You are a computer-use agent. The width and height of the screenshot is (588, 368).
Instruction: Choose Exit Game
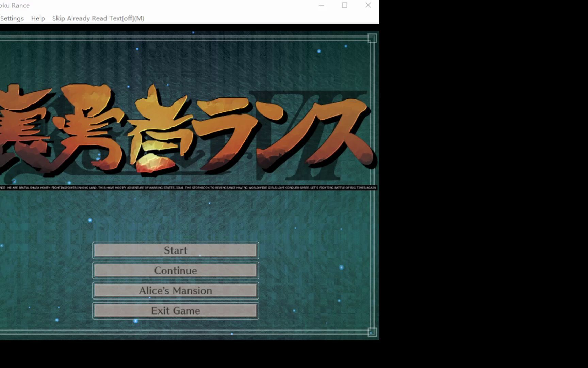point(176,311)
